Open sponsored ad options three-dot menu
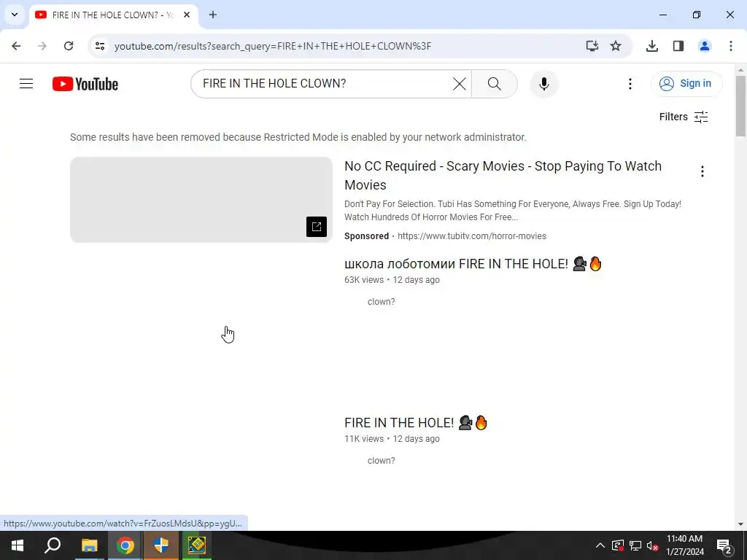747x560 pixels. coord(703,171)
